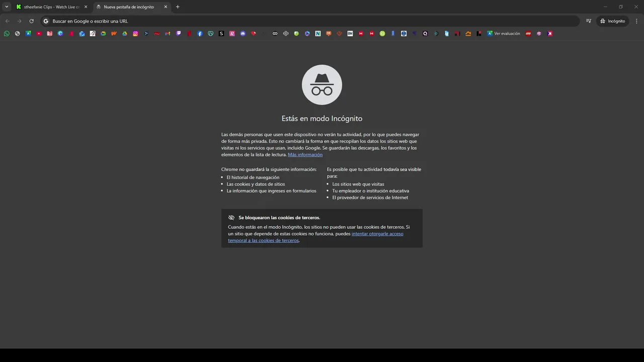Open the media controls button in toolbar
The width and height of the screenshot is (644, 362).
coord(589,21)
